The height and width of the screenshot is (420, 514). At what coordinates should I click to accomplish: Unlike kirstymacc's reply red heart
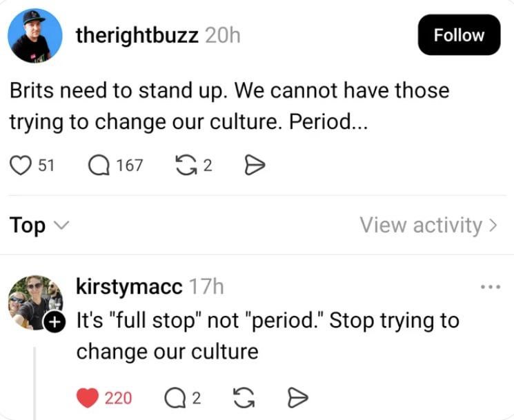(x=87, y=398)
